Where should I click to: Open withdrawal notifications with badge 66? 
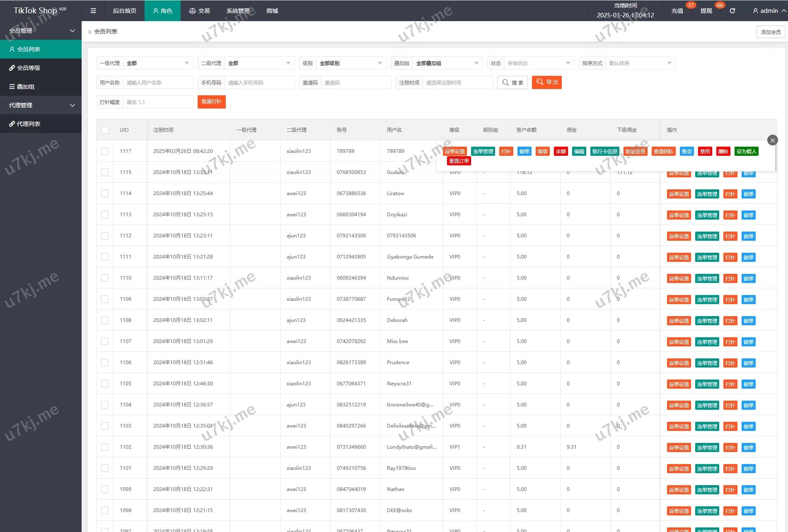pyautogui.click(x=706, y=11)
